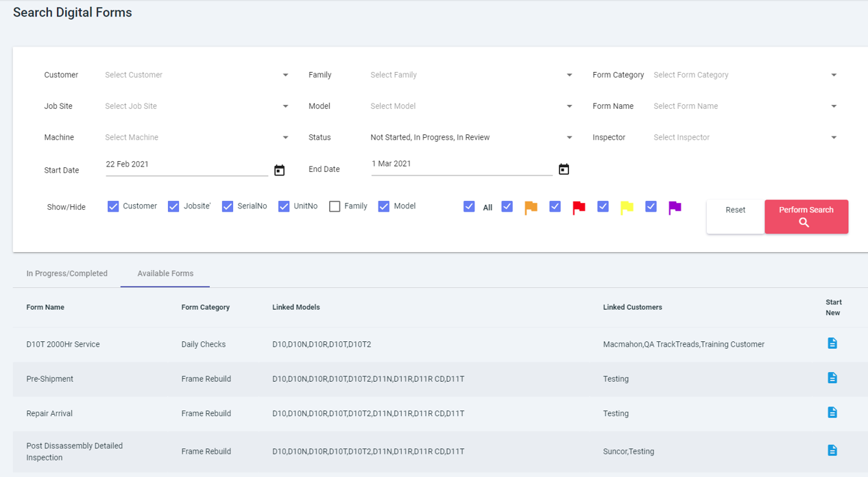
Task: Click the red flag icon
Action: (579, 206)
